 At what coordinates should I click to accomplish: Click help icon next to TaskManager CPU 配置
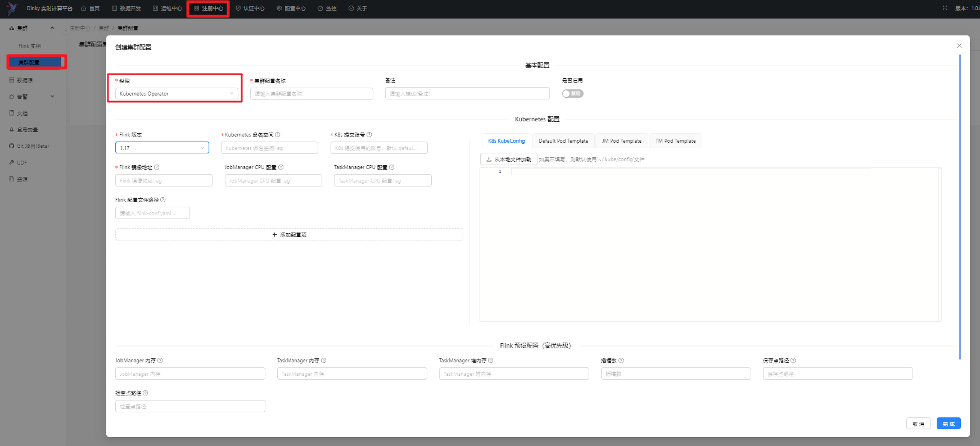pos(392,167)
